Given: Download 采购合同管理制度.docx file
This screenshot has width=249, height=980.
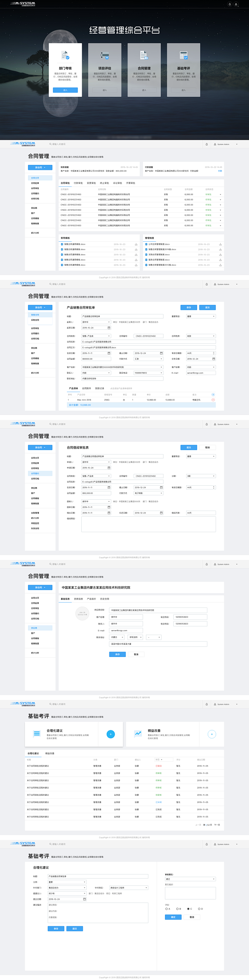Looking at the screenshot, I should click(x=221, y=255).
